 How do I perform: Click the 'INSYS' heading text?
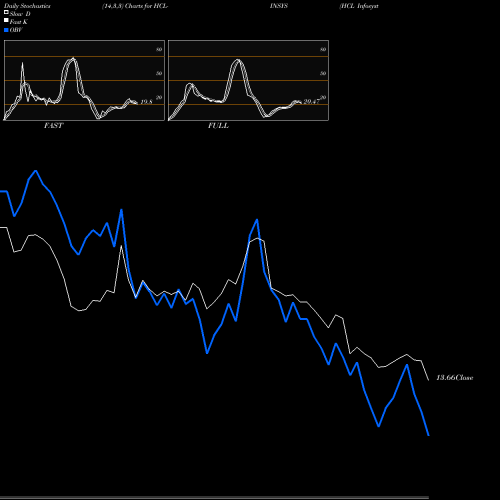click(279, 6)
